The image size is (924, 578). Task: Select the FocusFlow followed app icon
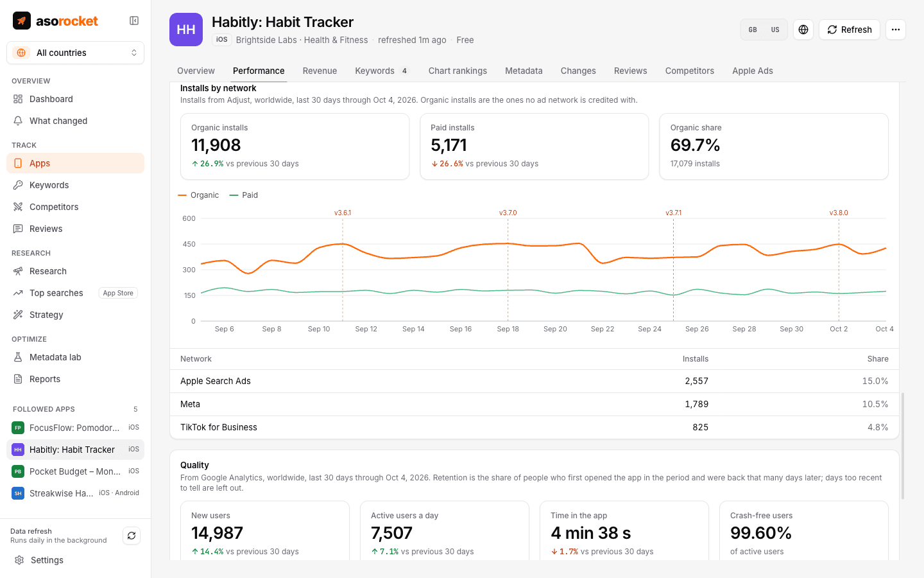coord(18,428)
